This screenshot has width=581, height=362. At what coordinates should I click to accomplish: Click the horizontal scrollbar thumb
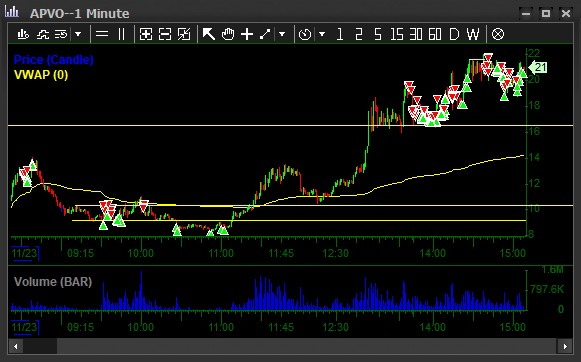tap(40, 346)
